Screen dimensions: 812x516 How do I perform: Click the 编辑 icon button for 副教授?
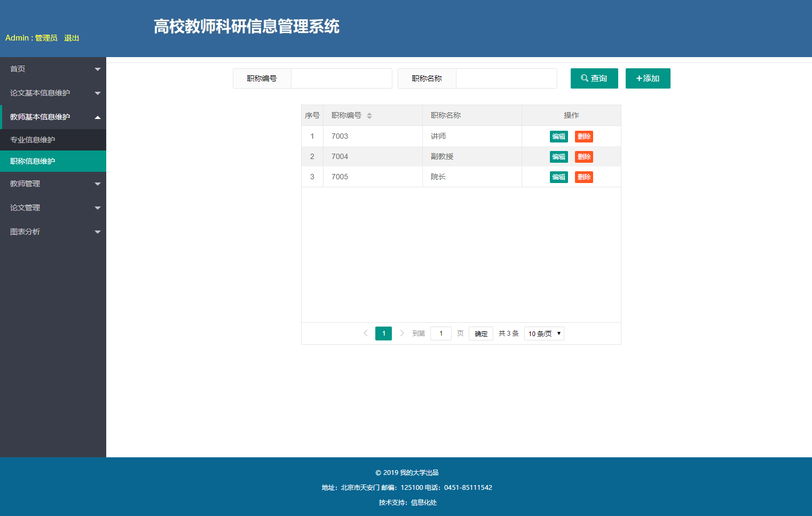pos(558,156)
